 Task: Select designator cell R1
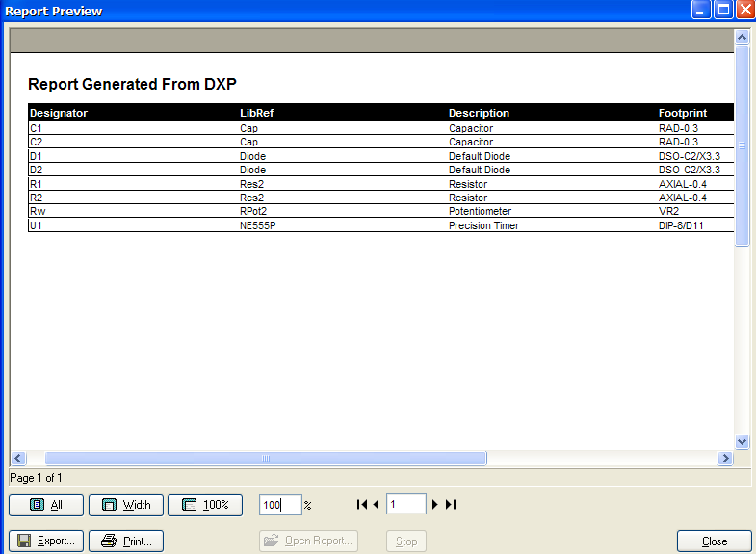click(37, 184)
